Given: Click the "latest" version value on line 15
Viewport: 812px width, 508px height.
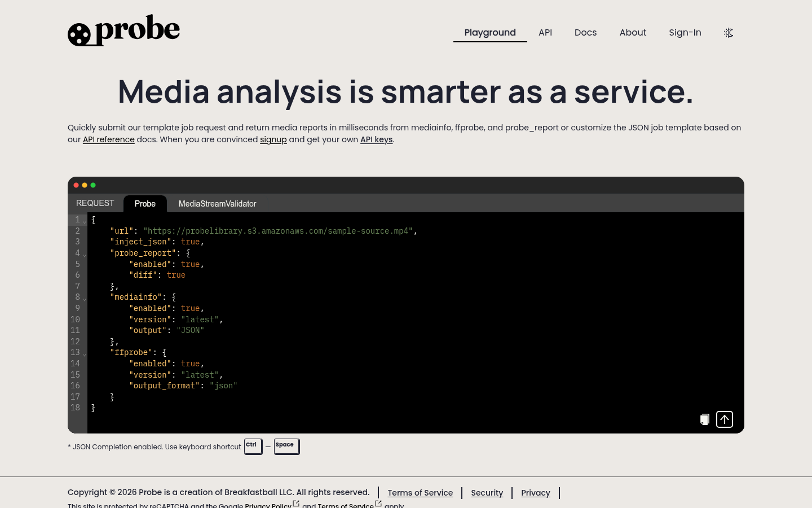Looking at the screenshot, I should (x=200, y=375).
